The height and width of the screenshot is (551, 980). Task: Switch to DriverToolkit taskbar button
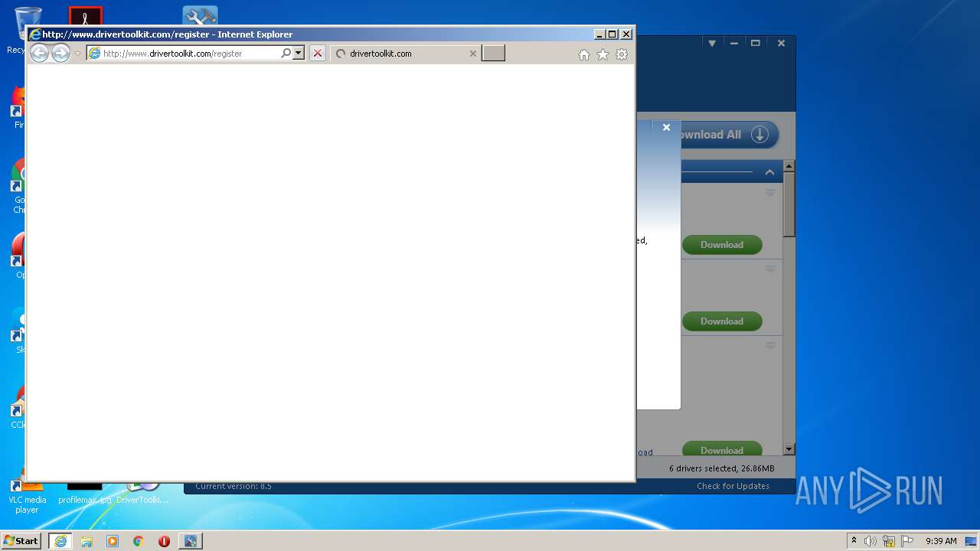pos(190,541)
